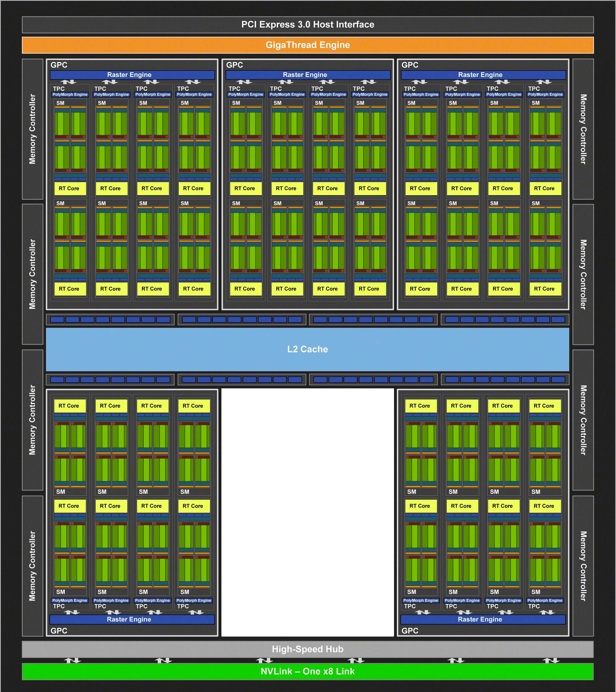
Task: Click the top-right Memory Controller block
Action: coord(583,129)
